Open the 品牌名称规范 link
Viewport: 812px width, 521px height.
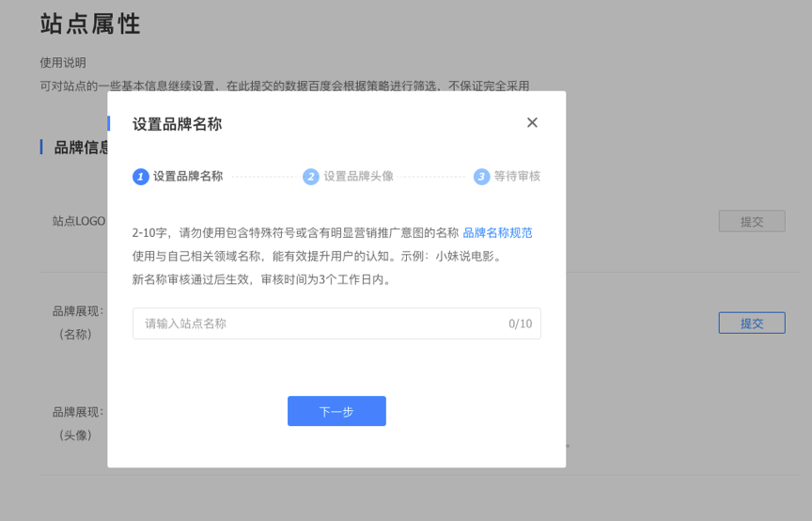pyautogui.click(x=497, y=232)
